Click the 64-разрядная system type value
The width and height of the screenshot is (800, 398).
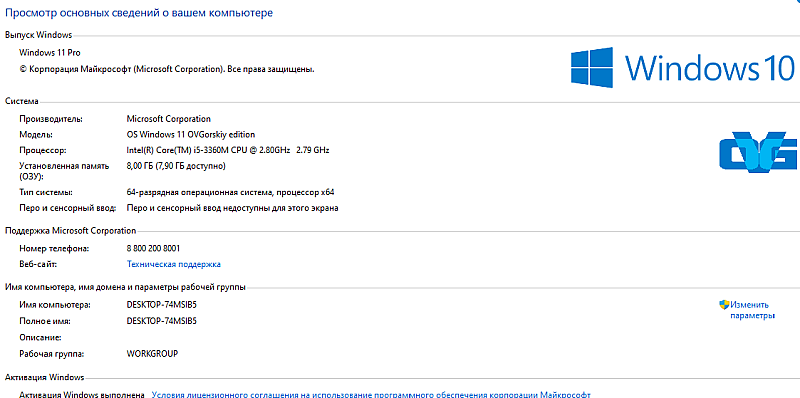coord(230,192)
